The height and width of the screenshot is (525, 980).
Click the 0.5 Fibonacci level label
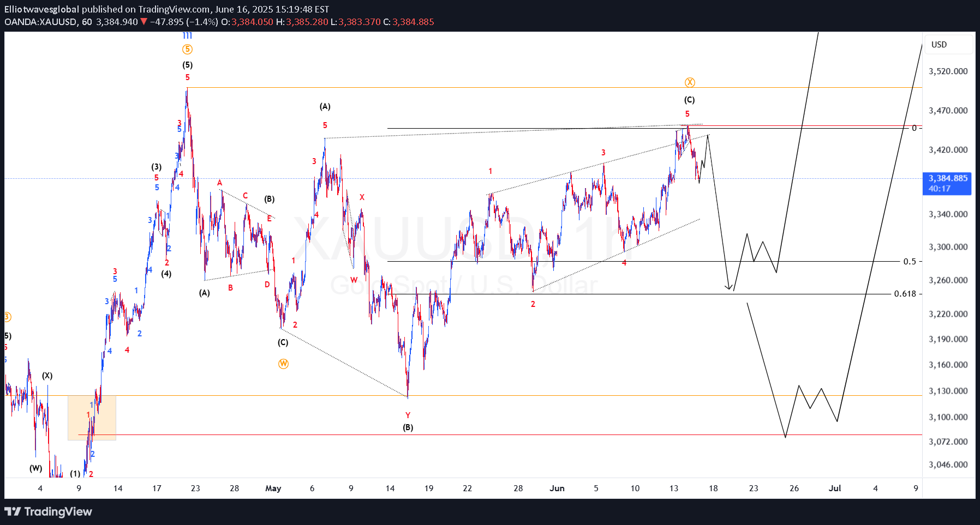(x=909, y=262)
